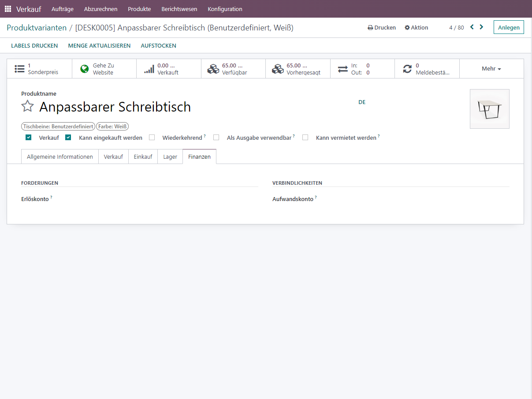Open the Berichtswesen menu
The width and height of the screenshot is (532, 399).
[x=179, y=9]
